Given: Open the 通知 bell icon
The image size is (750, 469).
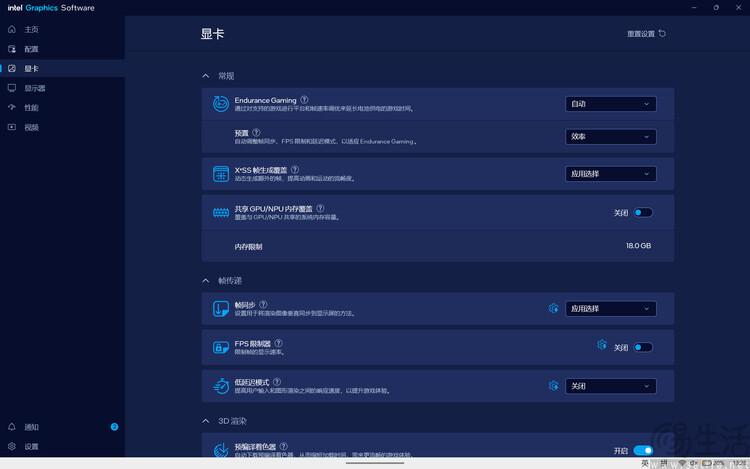Looking at the screenshot, I should point(12,427).
